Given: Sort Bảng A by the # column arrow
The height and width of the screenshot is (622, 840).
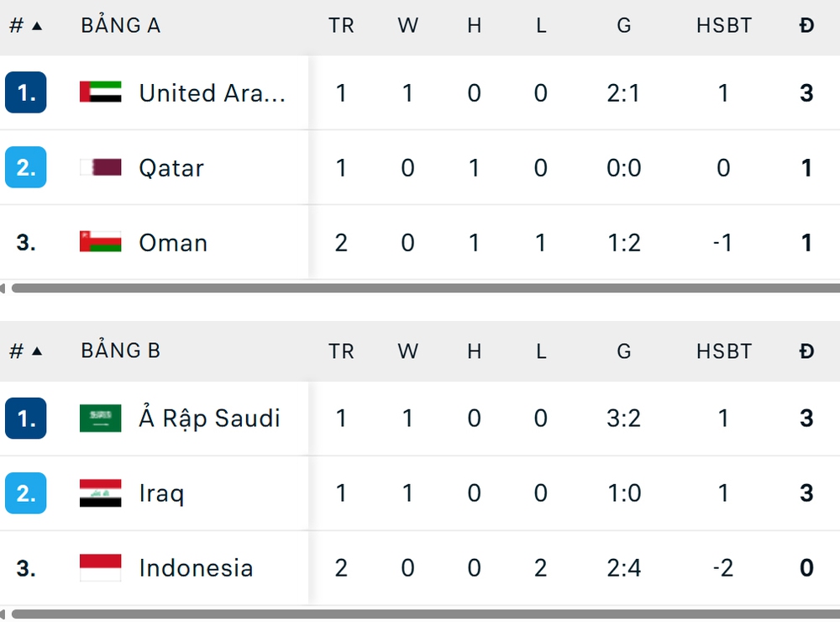Looking at the screenshot, I should click(x=36, y=25).
